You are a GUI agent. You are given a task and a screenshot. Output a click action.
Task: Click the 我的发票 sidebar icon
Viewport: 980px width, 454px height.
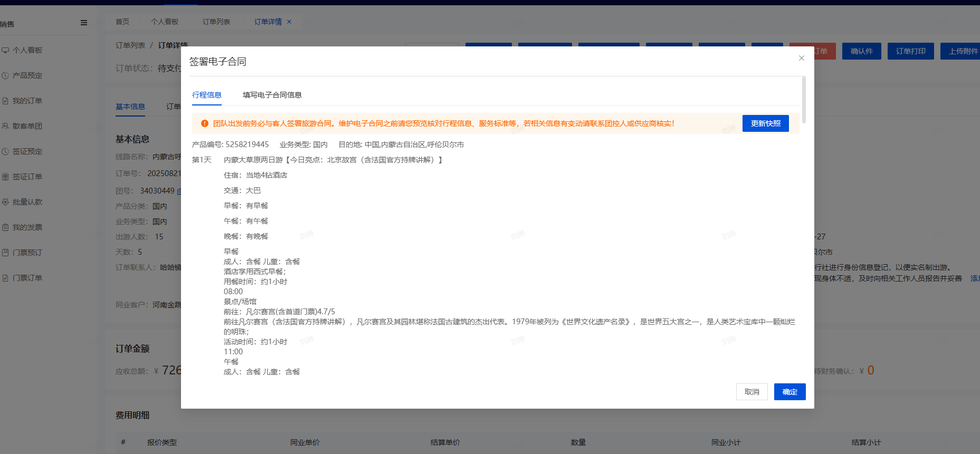tap(5, 227)
